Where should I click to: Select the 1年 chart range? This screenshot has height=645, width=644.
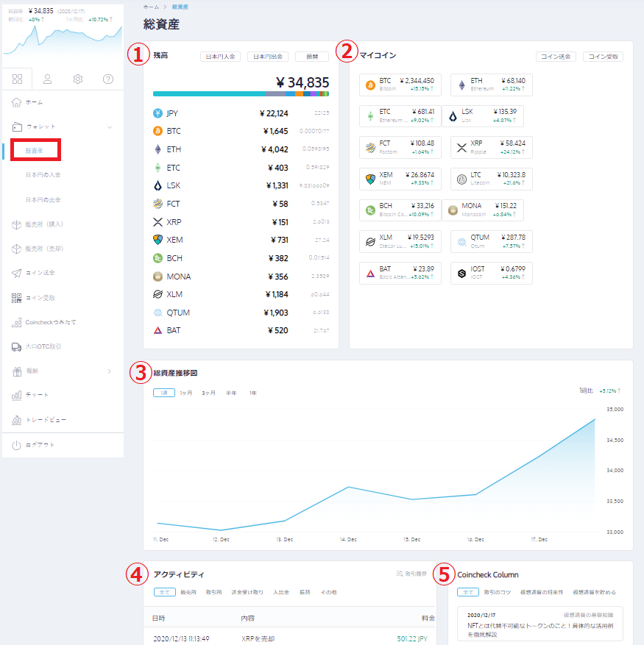point(253,393)
